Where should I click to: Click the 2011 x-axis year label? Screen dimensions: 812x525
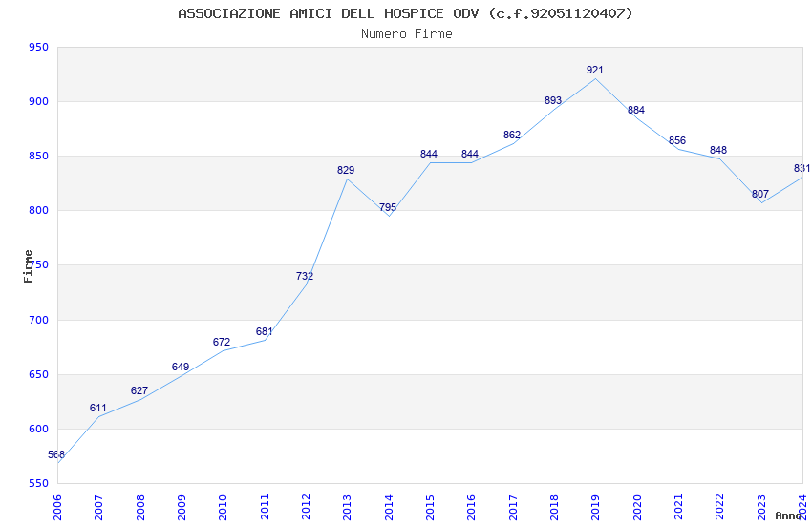(264, 508)
